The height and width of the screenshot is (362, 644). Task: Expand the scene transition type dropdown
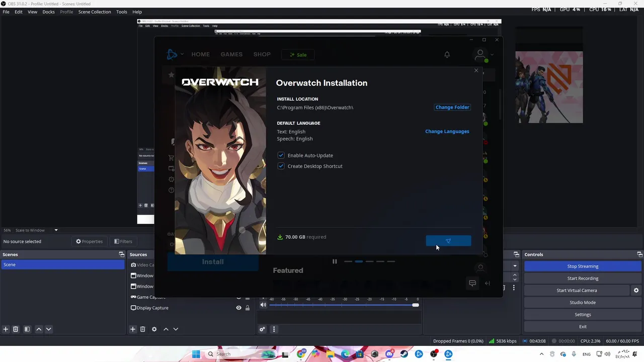[x=515, y=266]
